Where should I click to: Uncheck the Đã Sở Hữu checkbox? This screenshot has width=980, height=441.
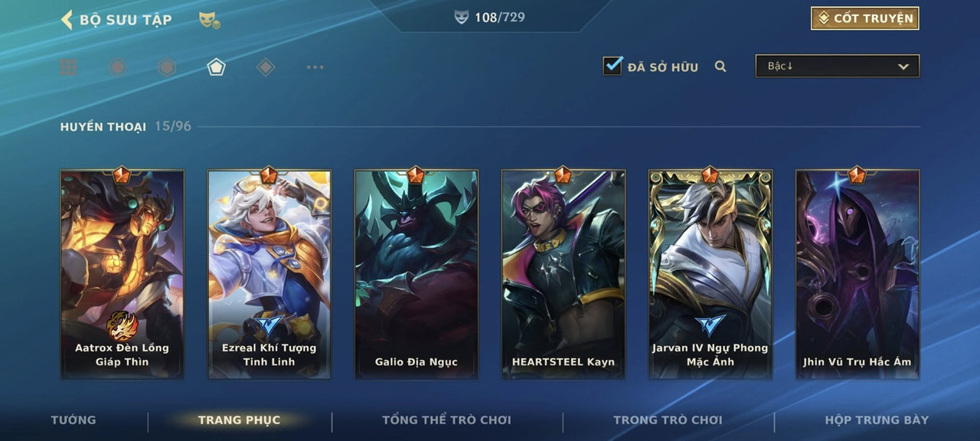(612, 66)
